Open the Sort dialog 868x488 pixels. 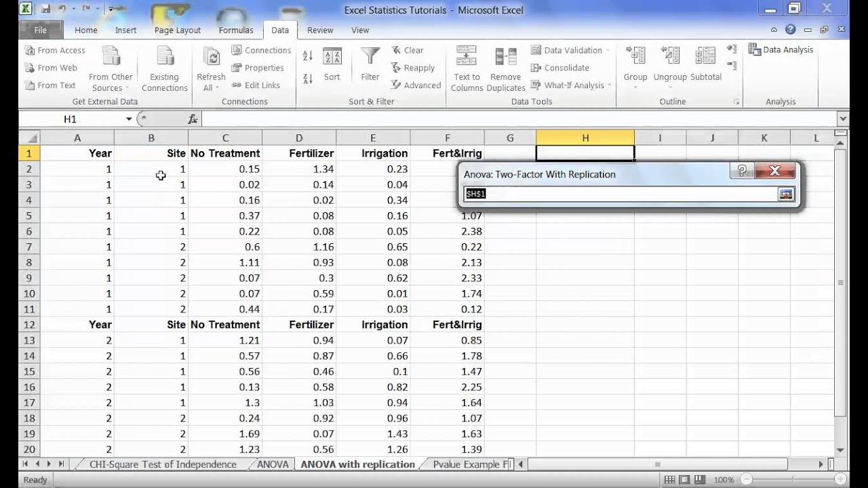click(332, 64)
